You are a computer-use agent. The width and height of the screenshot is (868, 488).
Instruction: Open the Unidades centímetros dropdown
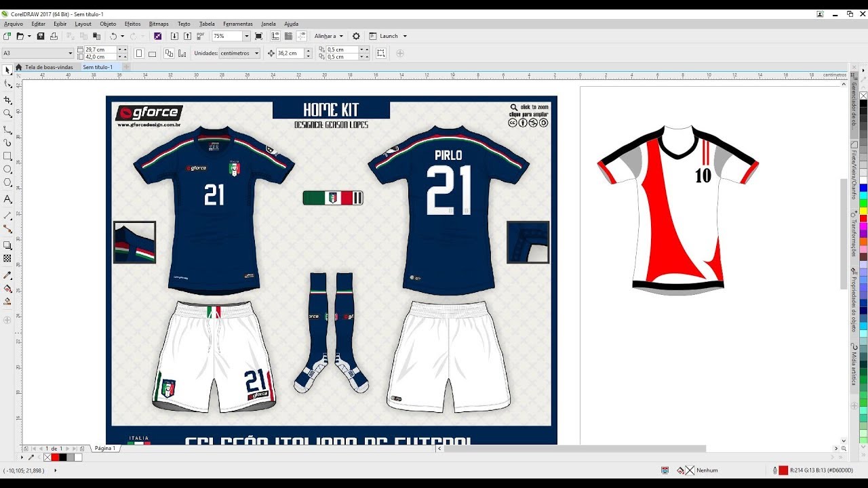[x=240, y=53]
